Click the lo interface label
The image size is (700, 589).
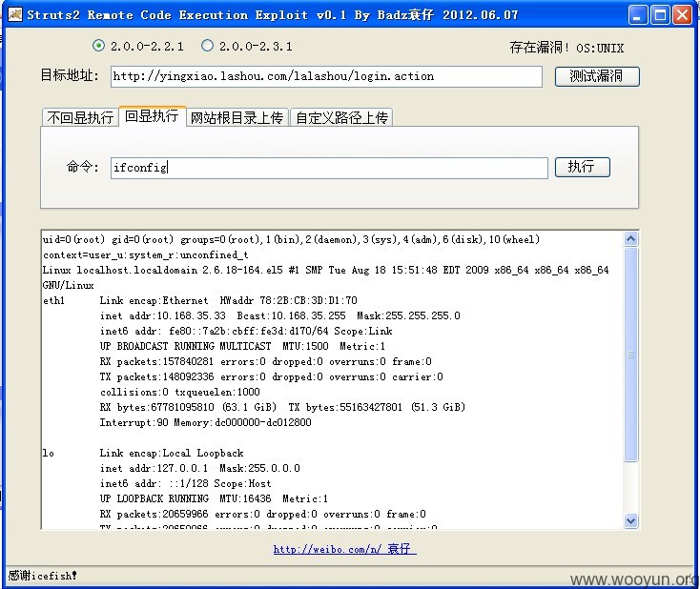[49, 453]
